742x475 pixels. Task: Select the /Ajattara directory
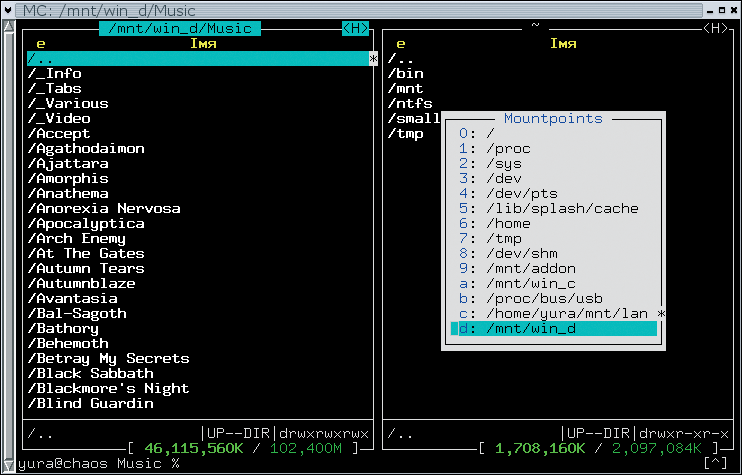coord(68,164)
